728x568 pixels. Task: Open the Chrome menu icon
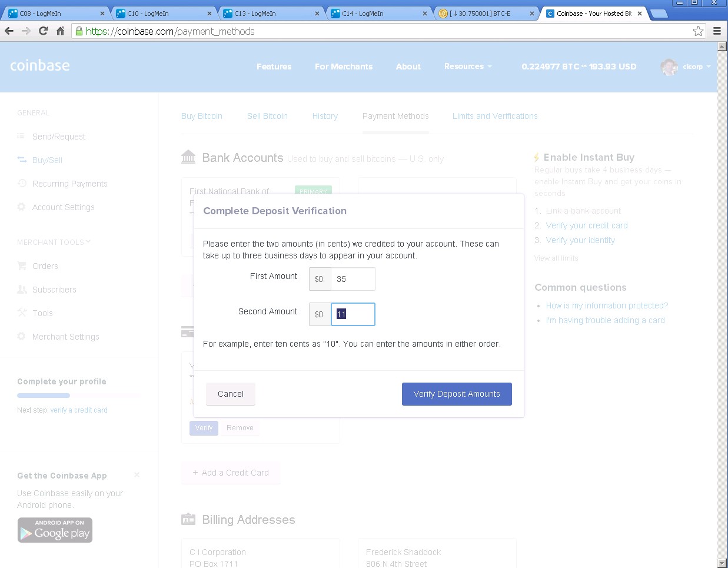(717, 31)
